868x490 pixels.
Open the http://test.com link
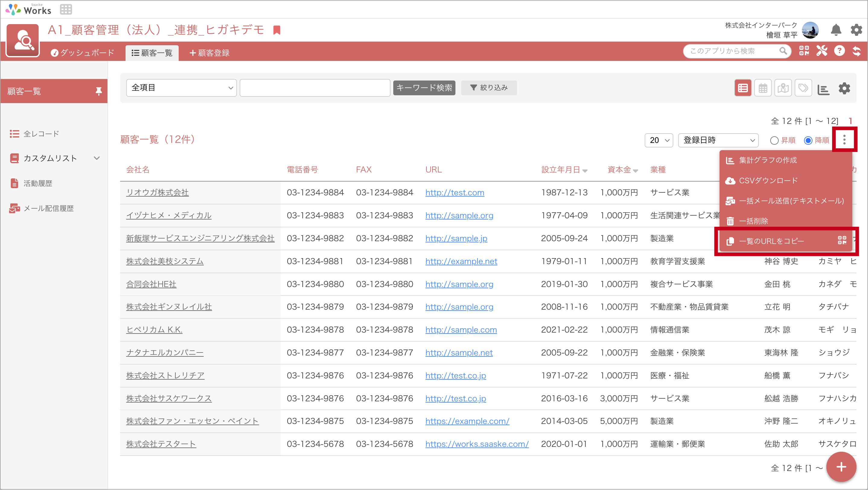coord(455,192)
